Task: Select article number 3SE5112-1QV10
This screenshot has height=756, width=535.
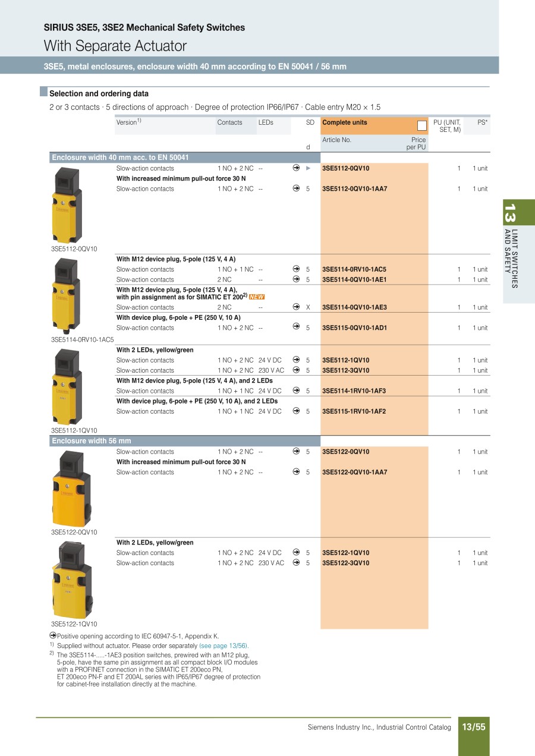Action: (x=345, y=360)
